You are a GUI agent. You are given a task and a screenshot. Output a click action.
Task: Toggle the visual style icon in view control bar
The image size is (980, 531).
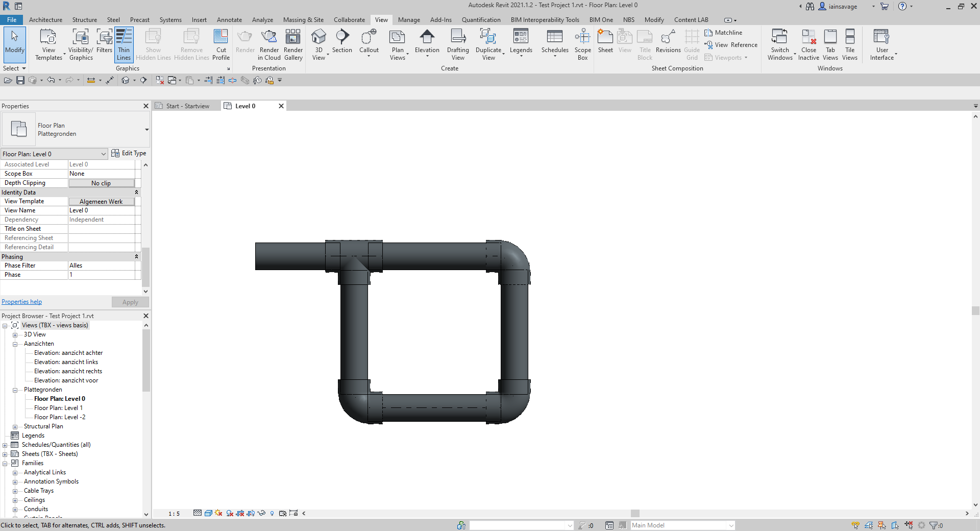click(208, 513)
